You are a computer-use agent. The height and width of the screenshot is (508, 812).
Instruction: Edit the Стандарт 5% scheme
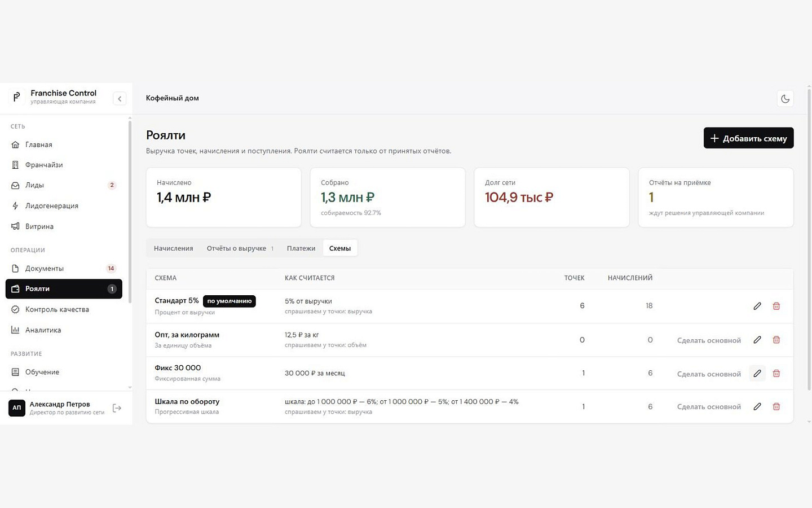[757, 306]
